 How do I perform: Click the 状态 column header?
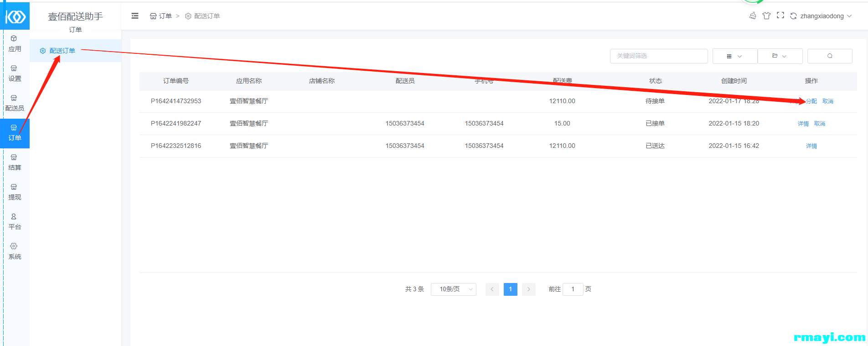click(x=656, y=81)
